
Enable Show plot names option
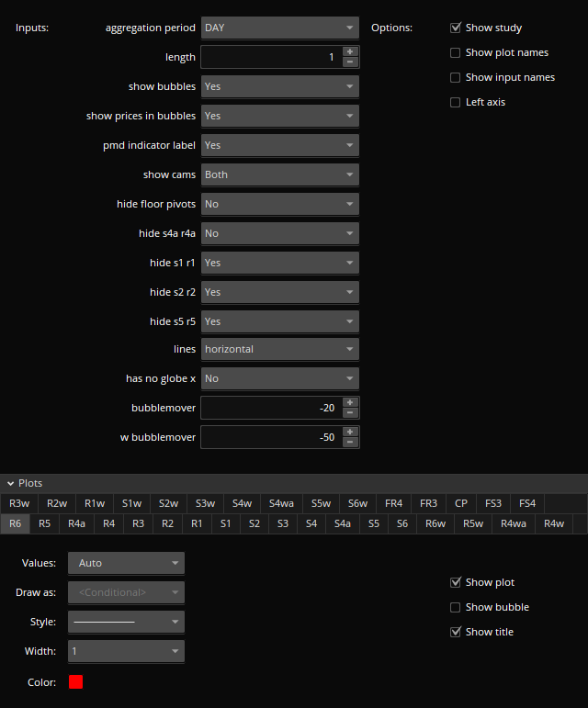[456, 53]
